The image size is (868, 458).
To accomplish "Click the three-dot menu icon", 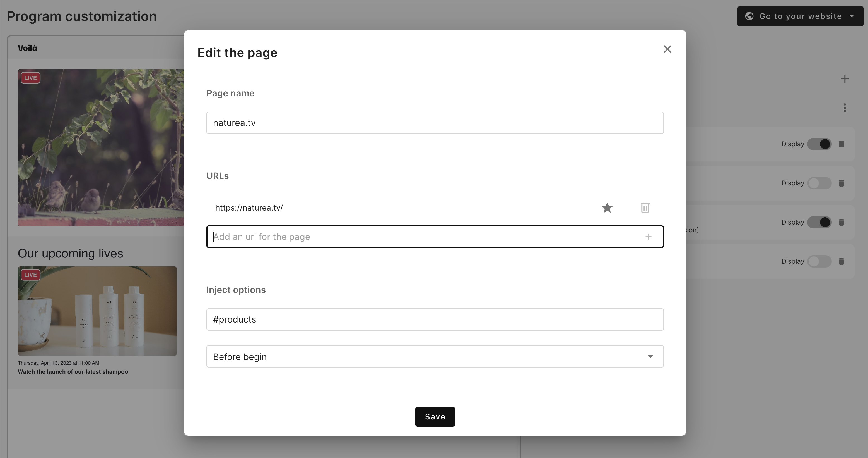I will [845, 108].
